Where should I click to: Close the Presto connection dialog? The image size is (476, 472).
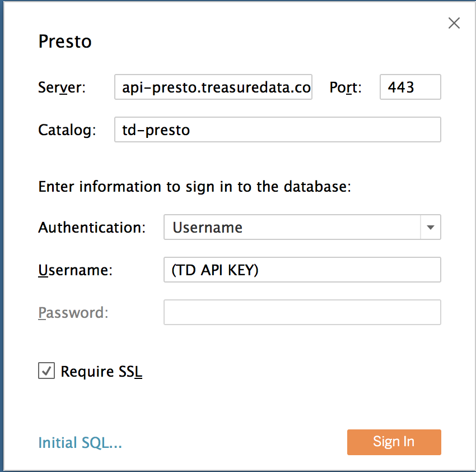click(454, 23)
